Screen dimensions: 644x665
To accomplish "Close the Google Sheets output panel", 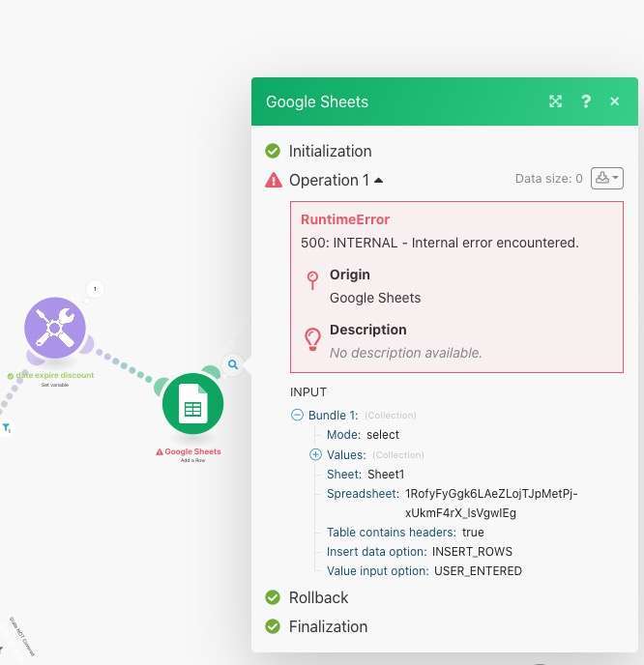I will pyautogui.click(x=615, y=101).
